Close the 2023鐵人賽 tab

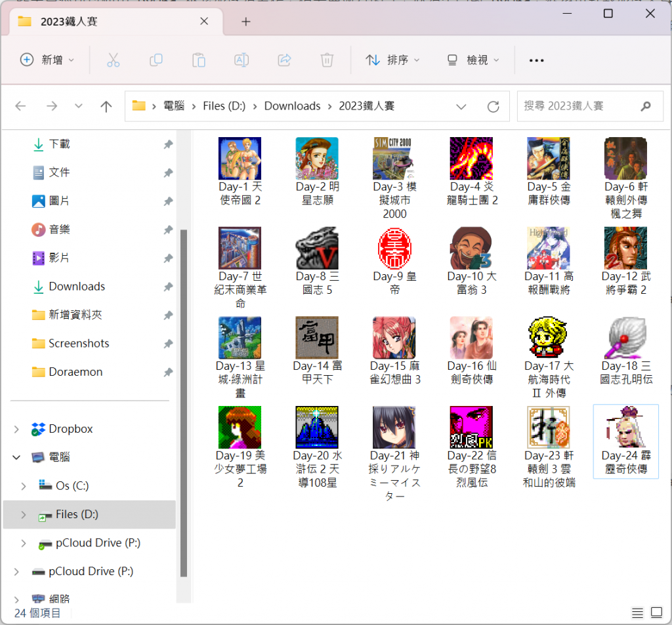(205, 21)
